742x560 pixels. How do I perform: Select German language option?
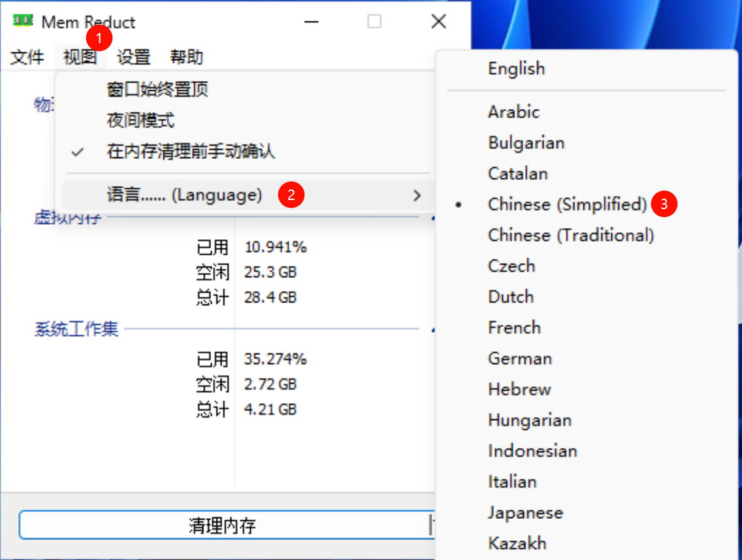(x=520, y=358)
